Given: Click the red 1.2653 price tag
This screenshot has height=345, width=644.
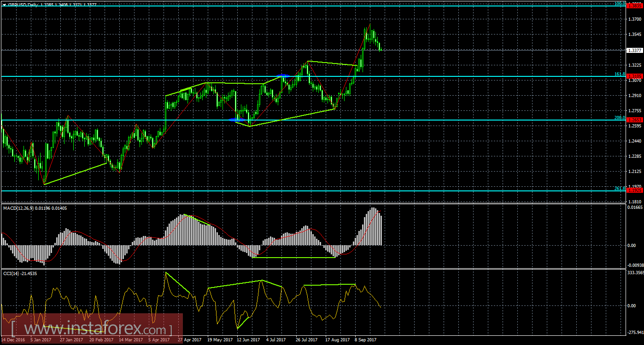Looking at the screenshot, I should point(634,119).
